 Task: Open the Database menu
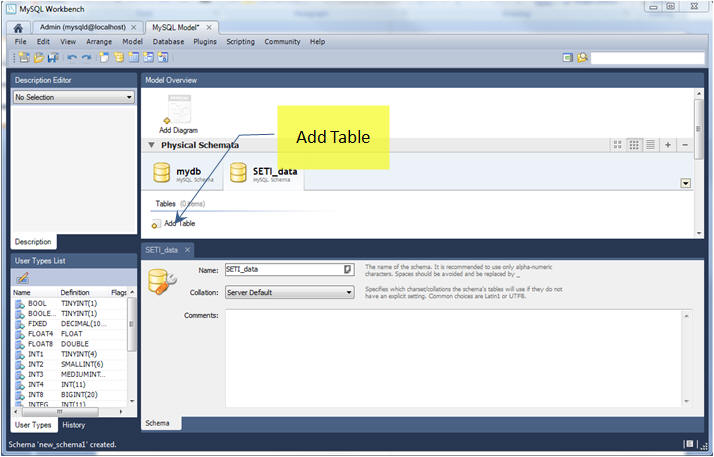click(x=168, y=41)
